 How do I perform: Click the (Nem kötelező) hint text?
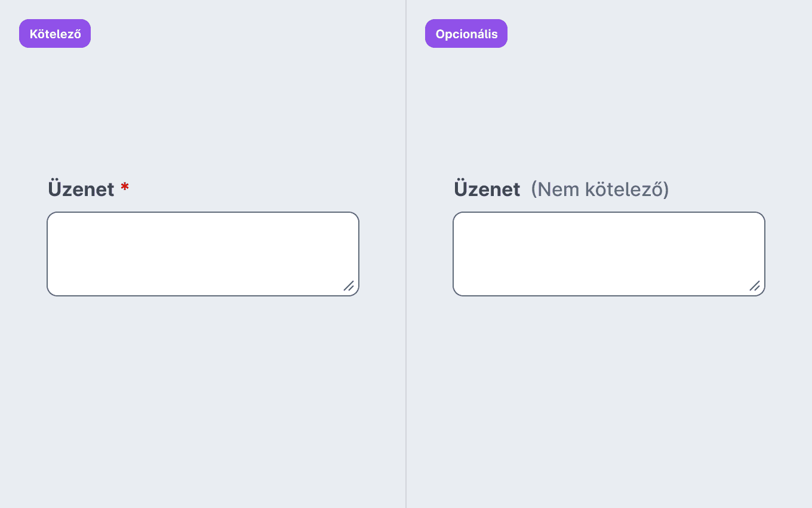pyautogui.click(x=600, y=189)
